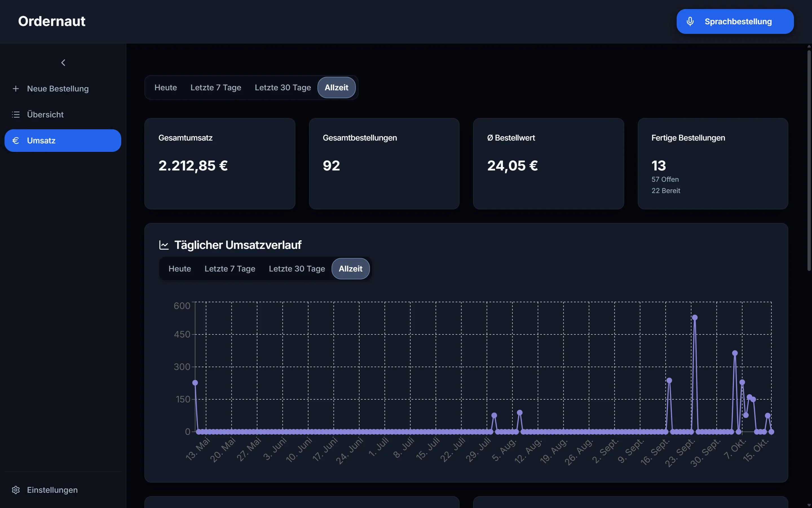Go to the Übersicht page

pos(63,115)
